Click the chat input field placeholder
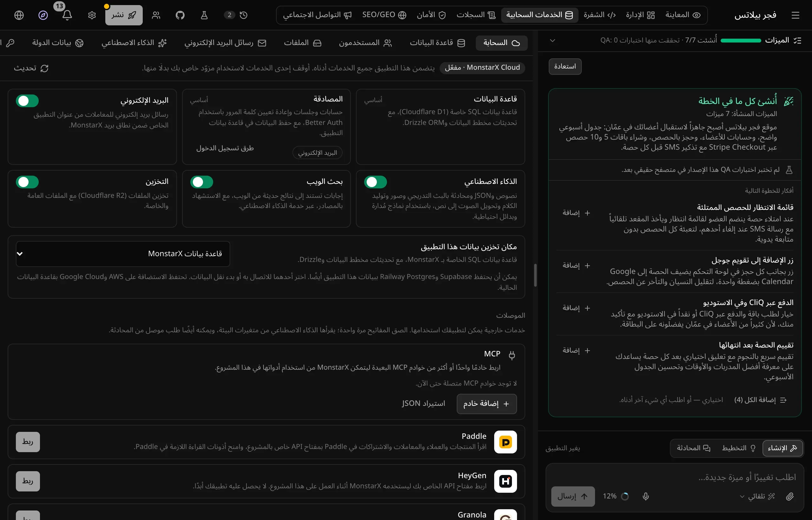 [747, 478]
